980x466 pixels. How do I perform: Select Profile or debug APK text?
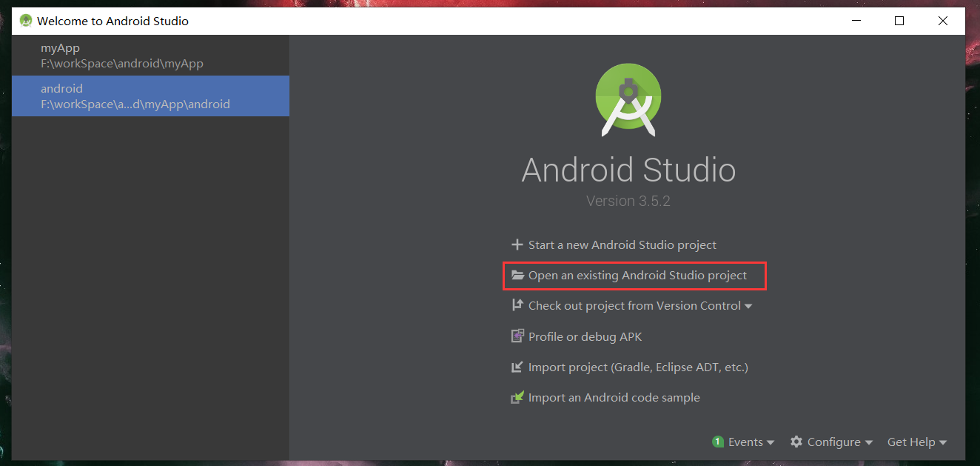click(x=585, y=337)
